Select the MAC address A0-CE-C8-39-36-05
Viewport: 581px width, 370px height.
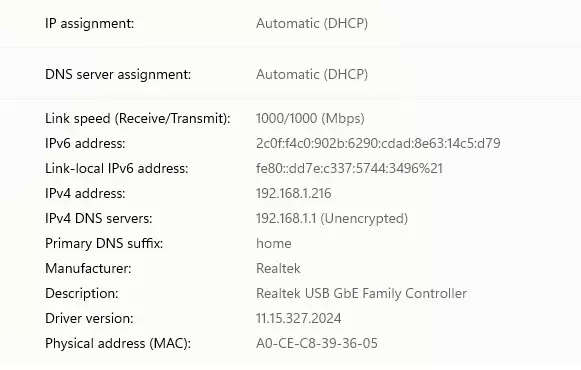click(x=317, y=343)
